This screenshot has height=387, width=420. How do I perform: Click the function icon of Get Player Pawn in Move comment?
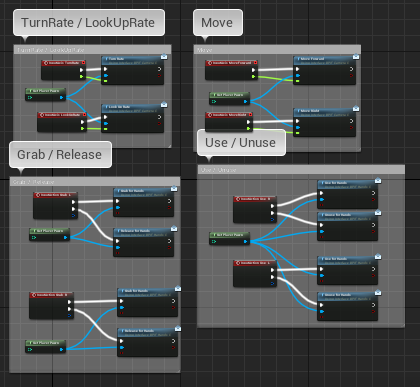point(215,95)
